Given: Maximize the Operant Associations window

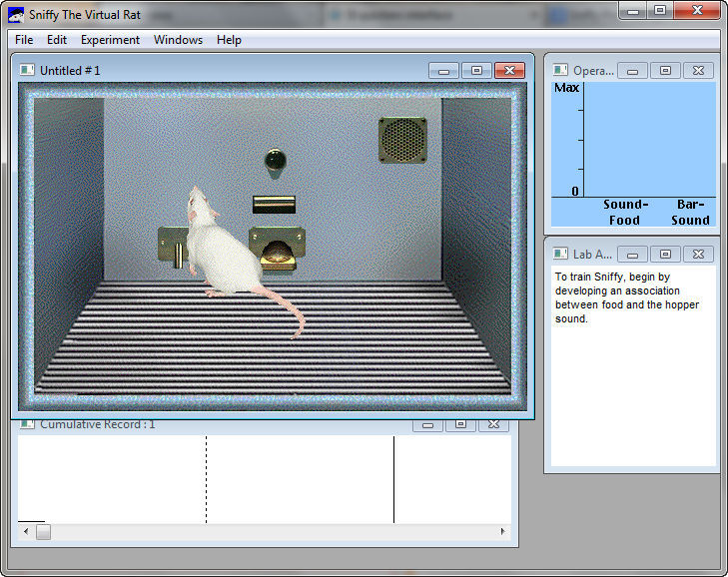Looking at the screenshot, I should pyautogui.click(x=665, y=71).
